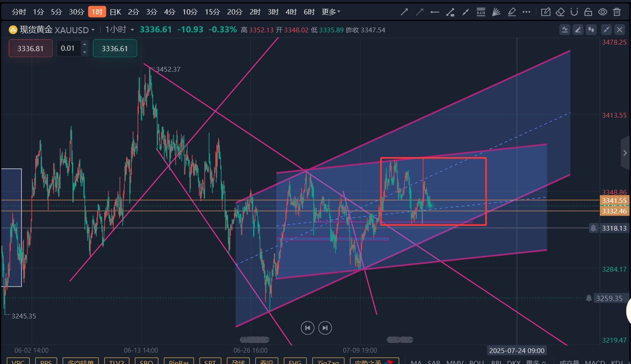Step forward with the next bar button

click(325, 328)
